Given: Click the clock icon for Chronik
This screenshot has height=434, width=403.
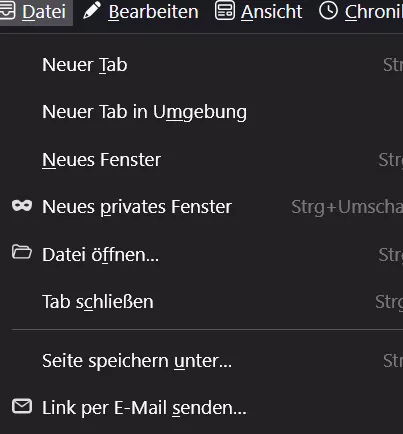Looking at the screenshot, I should tap(328, 11).
